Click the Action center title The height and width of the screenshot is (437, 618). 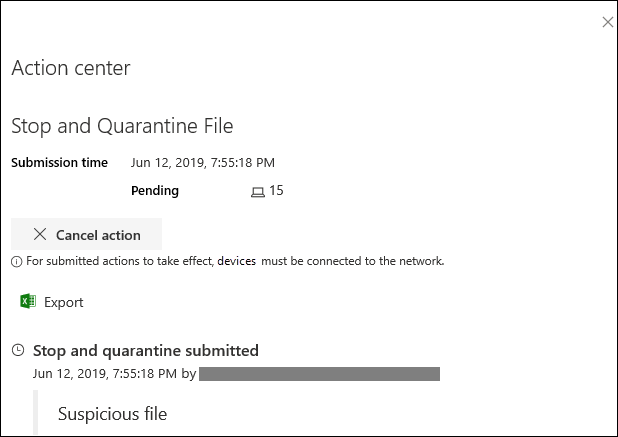(70, 68)
